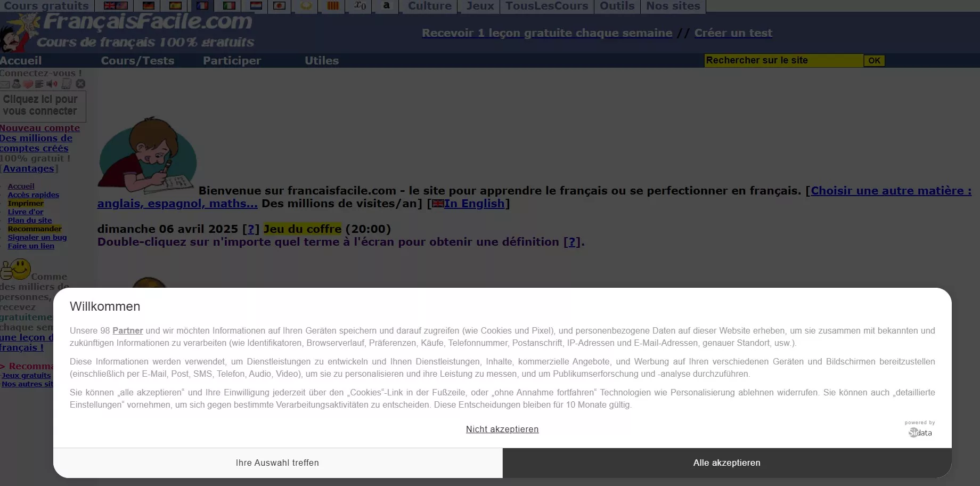
Task: Click the text lines icon in sidebar
Action: tap(39, 84)
